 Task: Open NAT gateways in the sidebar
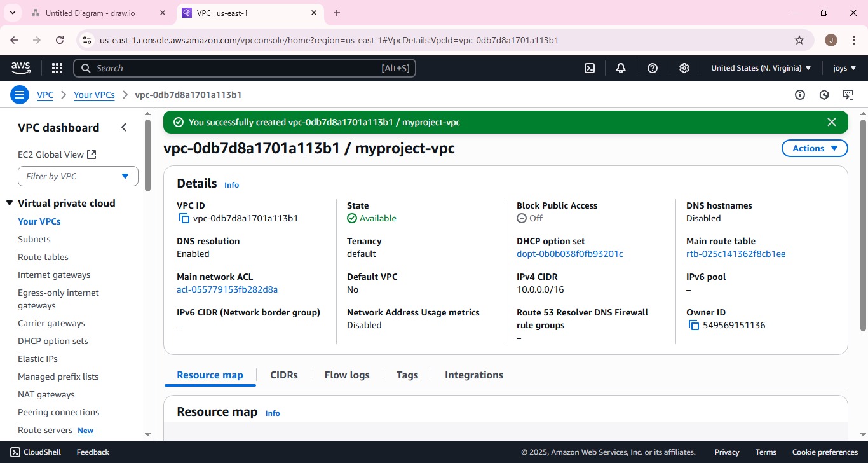point(46,394)
